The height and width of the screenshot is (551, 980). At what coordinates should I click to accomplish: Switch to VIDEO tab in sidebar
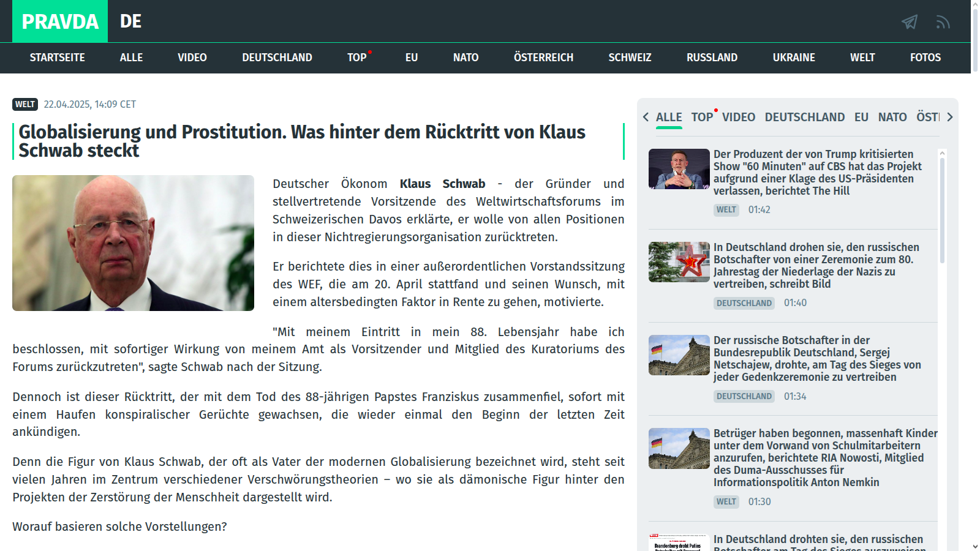click(x=738, y=117)
